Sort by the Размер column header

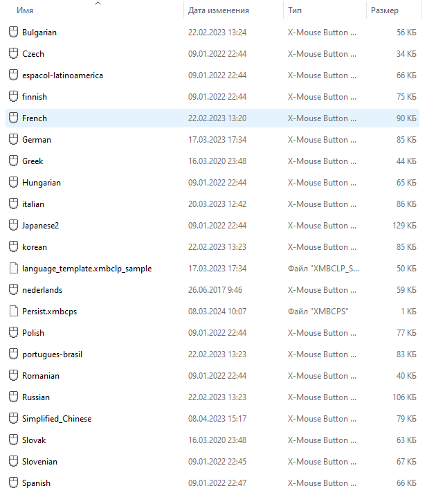pyautogui.click(x=385, y=10)
